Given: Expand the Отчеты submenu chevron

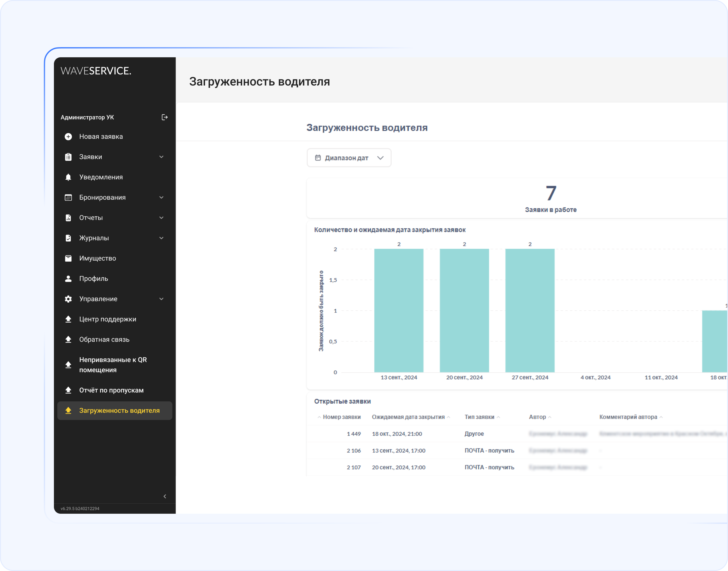Looking at the screenshot, I should point(161,218).
